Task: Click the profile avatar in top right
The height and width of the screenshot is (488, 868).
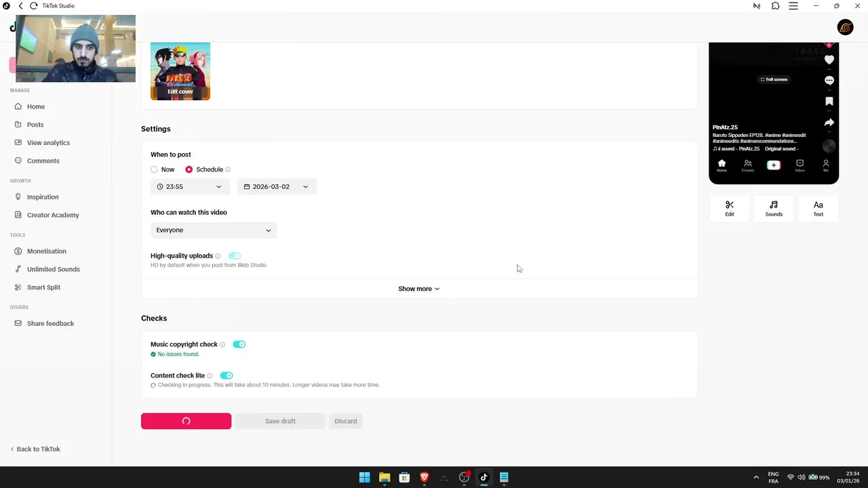Action: click(x=845, y=27)
